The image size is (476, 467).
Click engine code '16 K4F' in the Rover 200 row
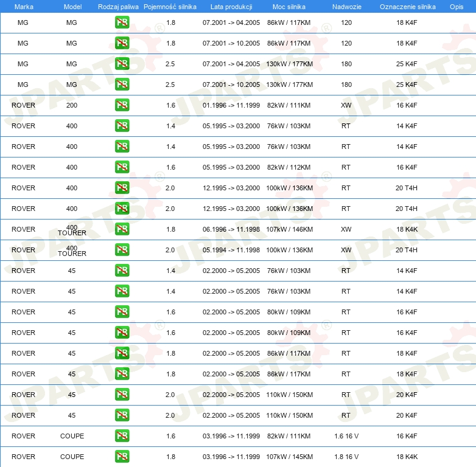[x=407, y=105]
